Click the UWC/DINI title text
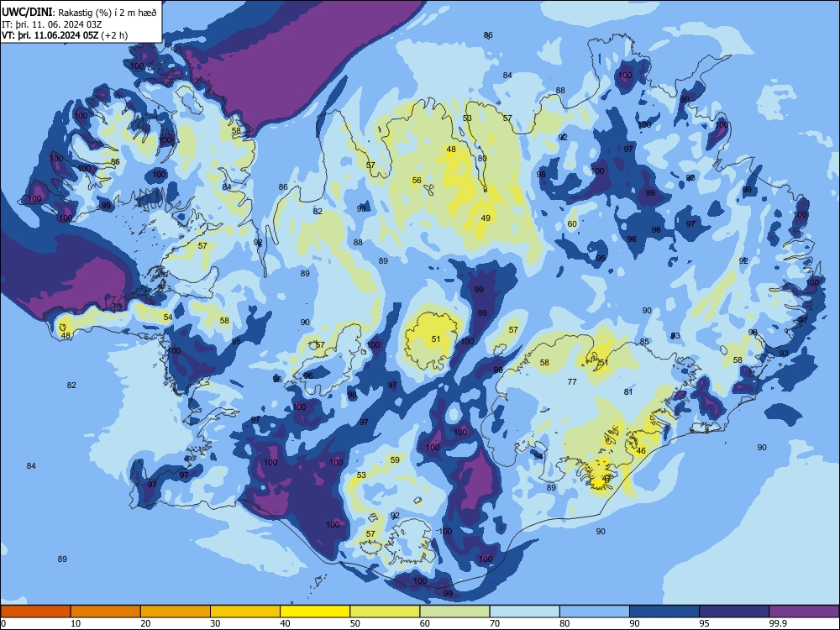The image size is (840, 630). click(x=28, y=12)
